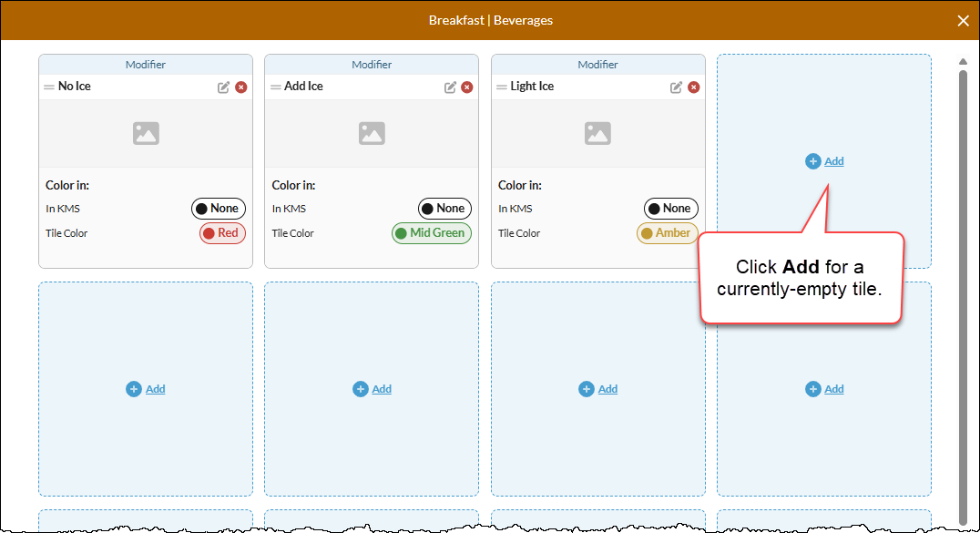Delete the Light Ice modifier
Viewport: 980px width, 533px height.
coord(694,87)
